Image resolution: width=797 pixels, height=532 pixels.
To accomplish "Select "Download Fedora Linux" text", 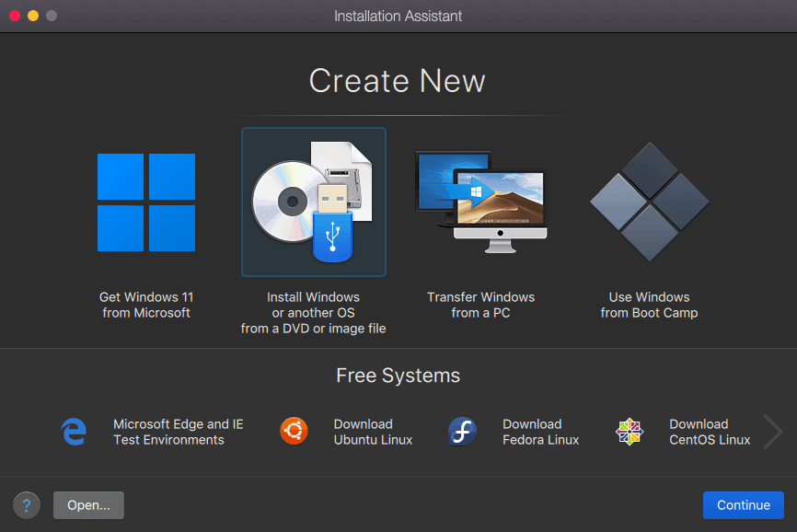I will click(541, 432).
